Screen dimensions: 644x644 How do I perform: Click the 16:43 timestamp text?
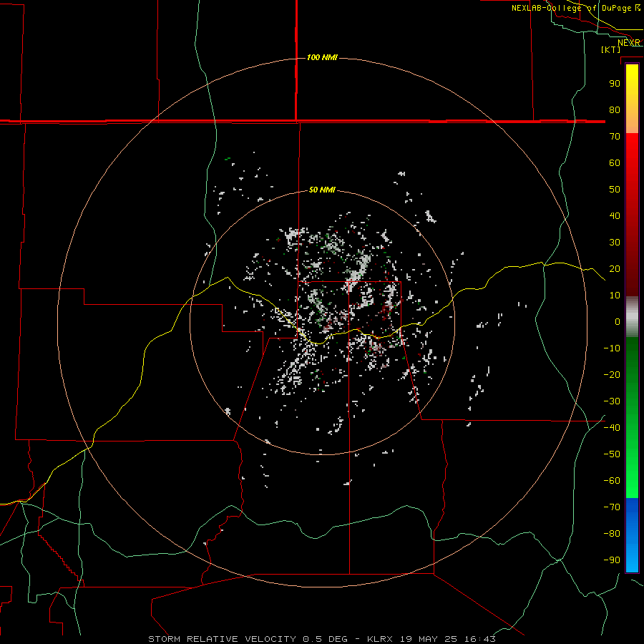click(480, 639)
